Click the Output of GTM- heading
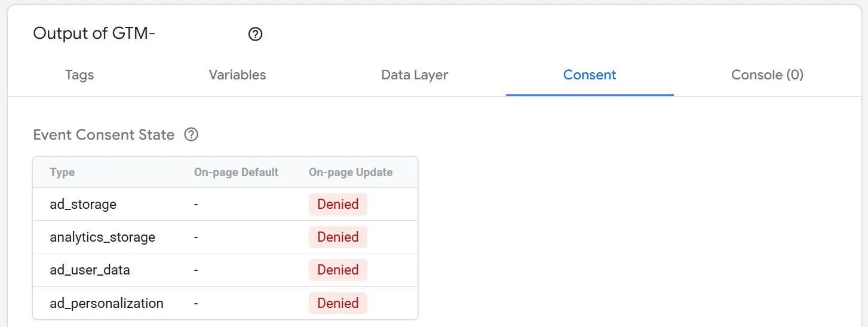The height and width of the screenshot is (327, 868). pos(94,34)
